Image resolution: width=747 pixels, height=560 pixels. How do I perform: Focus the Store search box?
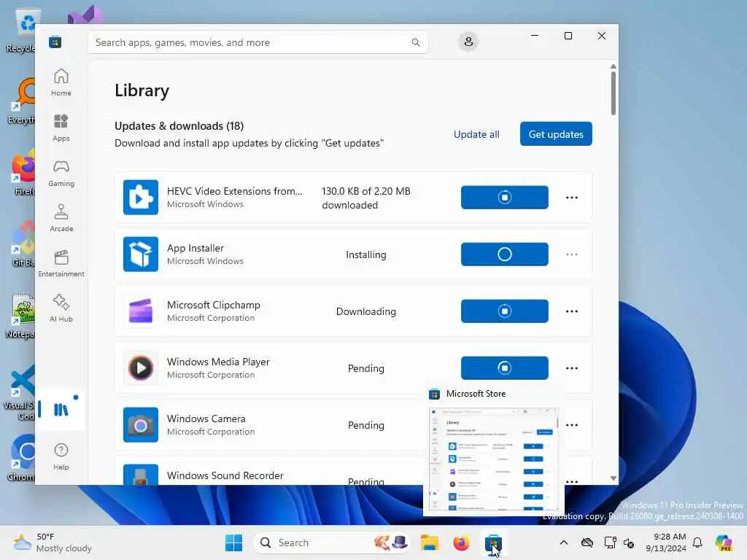(258, 42)
